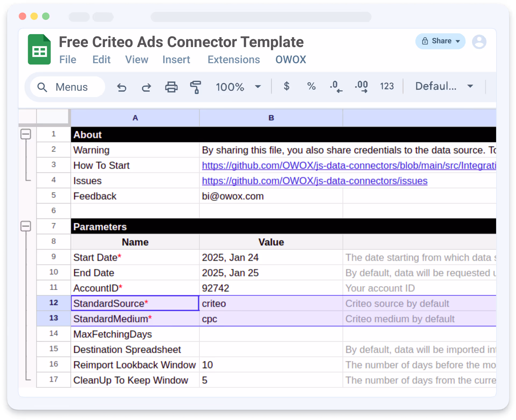Click the Undo arrow icon

122,87
